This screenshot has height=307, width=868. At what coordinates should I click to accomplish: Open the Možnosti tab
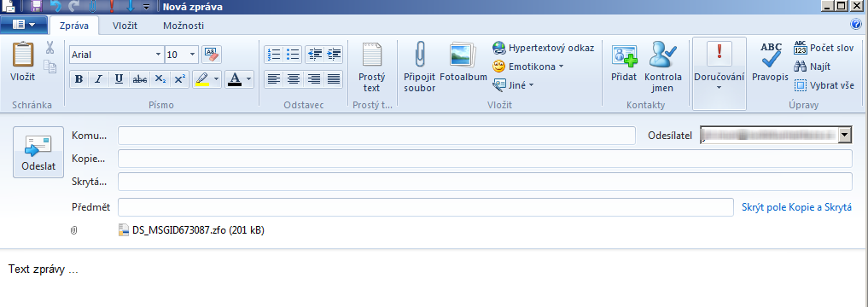184,26
